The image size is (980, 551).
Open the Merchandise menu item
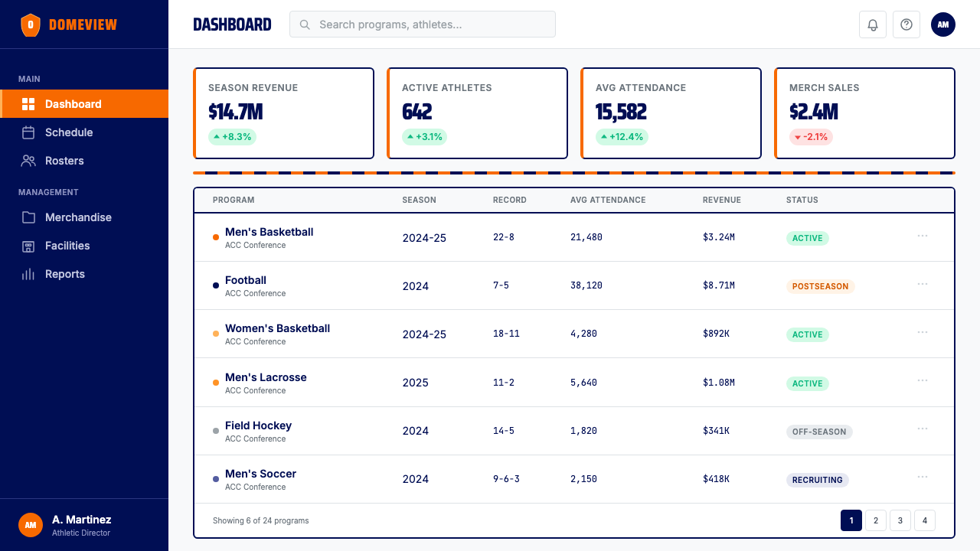coord(84,217)
